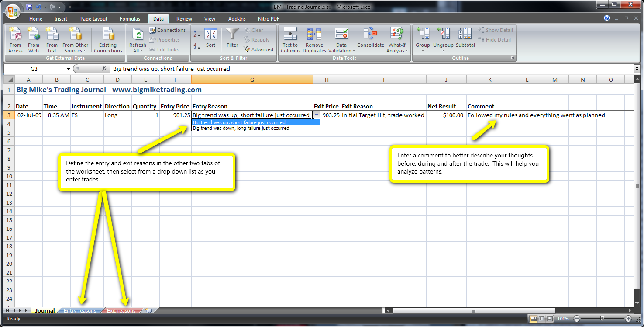Open Advanced filter options

258,49
